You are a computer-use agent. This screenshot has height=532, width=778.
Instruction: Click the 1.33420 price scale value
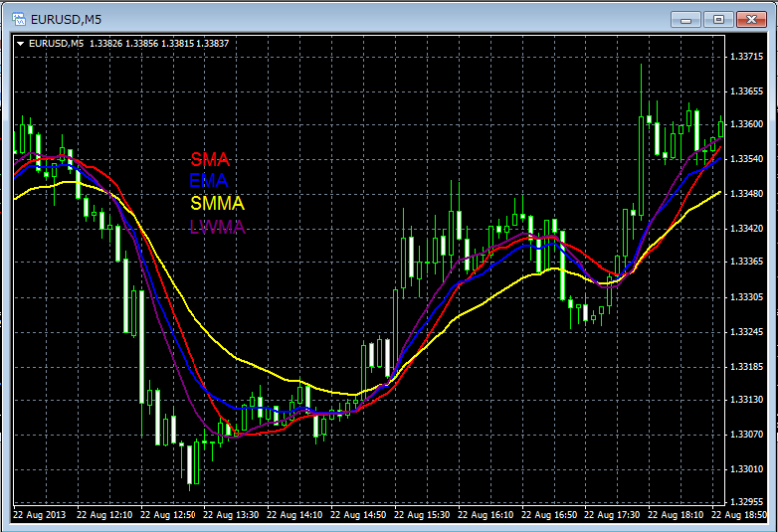tap(746, 228)
